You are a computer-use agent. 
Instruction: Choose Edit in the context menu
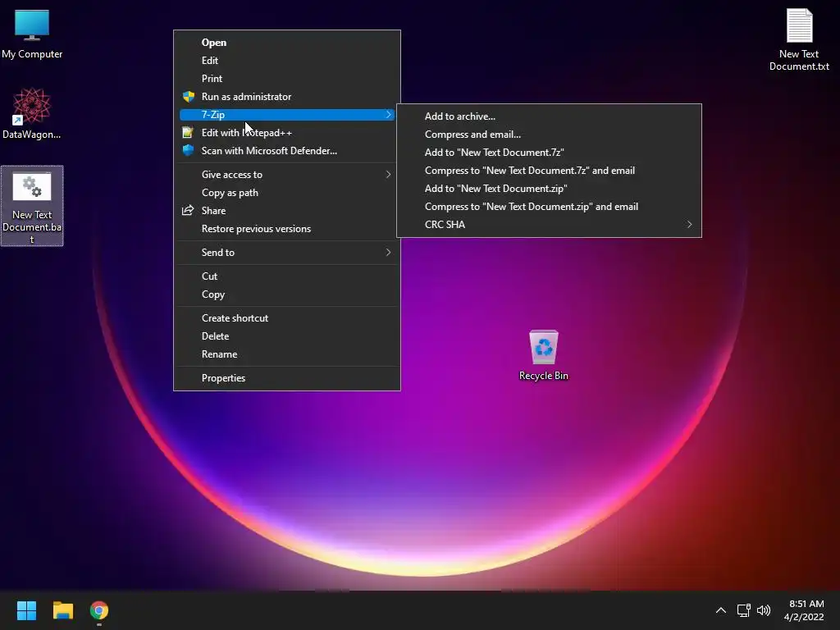pos(286,61)
